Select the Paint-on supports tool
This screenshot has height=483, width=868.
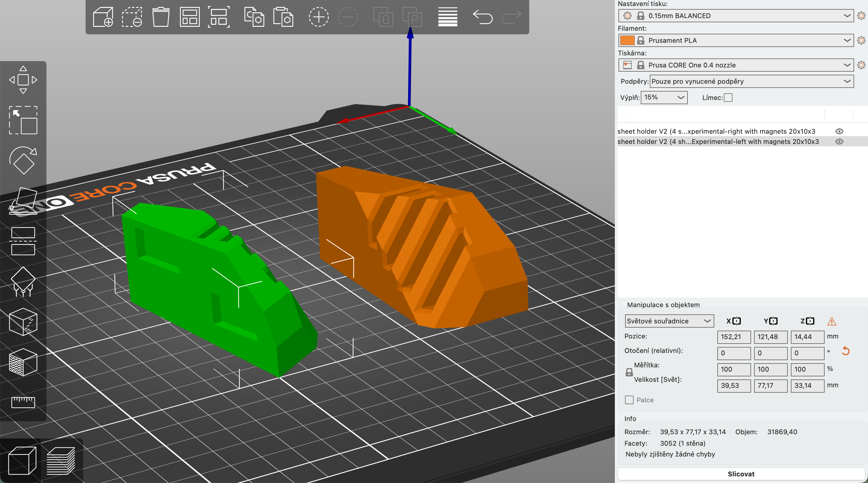click(x=23, y=282)
